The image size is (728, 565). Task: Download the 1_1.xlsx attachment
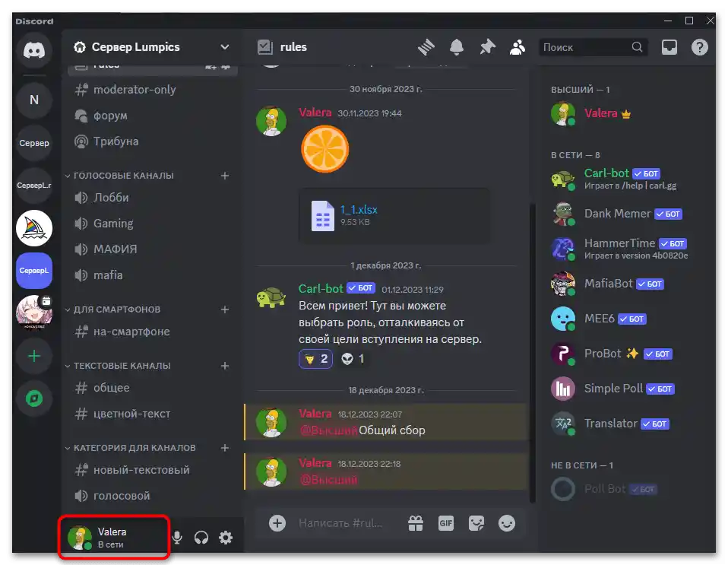[x=359, y=210]
